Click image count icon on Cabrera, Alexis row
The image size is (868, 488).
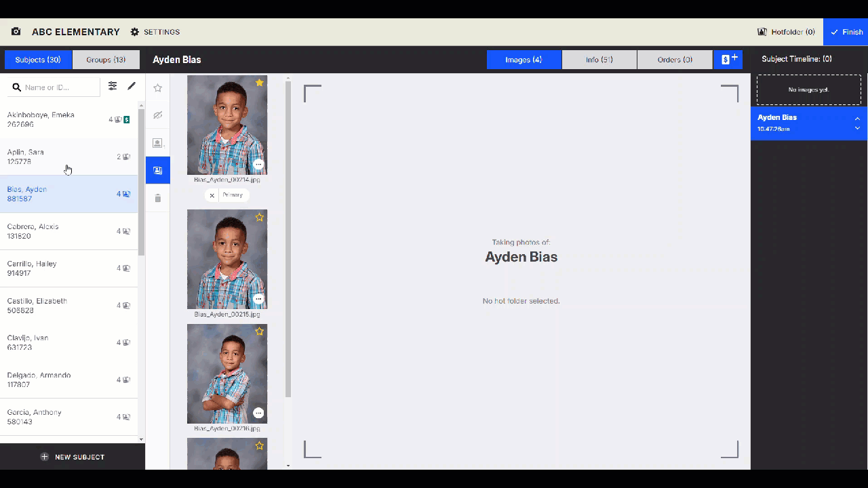point(126,231)
